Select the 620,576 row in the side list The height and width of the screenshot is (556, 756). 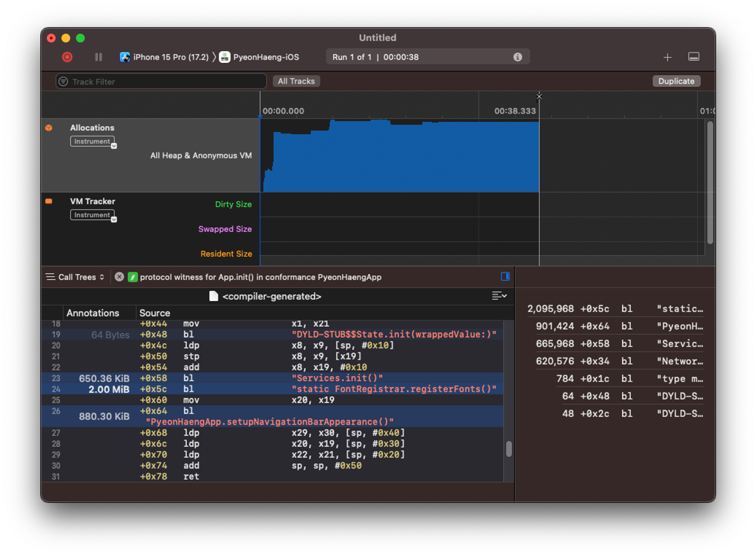[615, 361]
